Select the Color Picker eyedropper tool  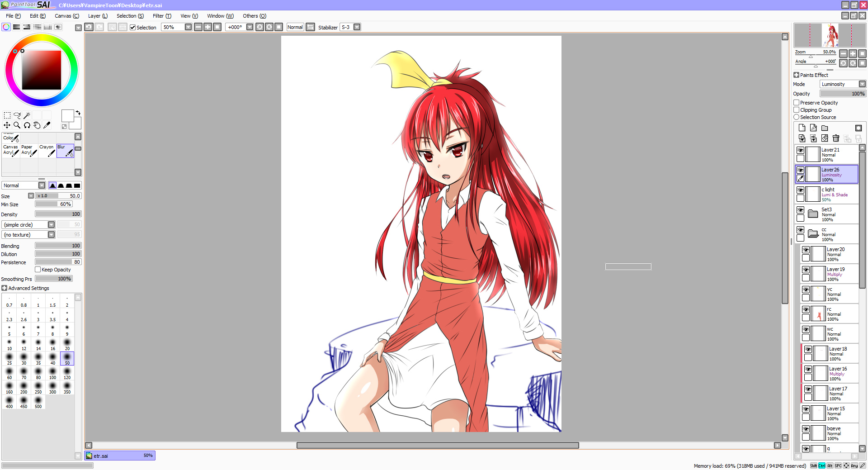(47, 125)
